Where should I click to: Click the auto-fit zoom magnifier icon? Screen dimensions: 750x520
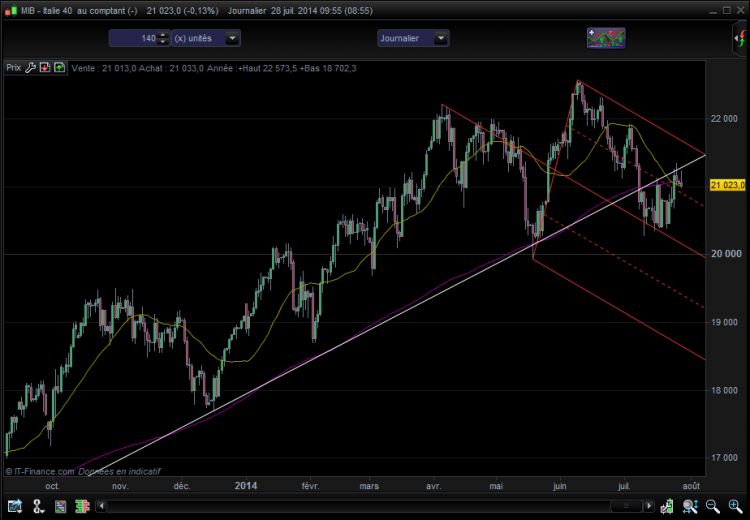[690, 506]
